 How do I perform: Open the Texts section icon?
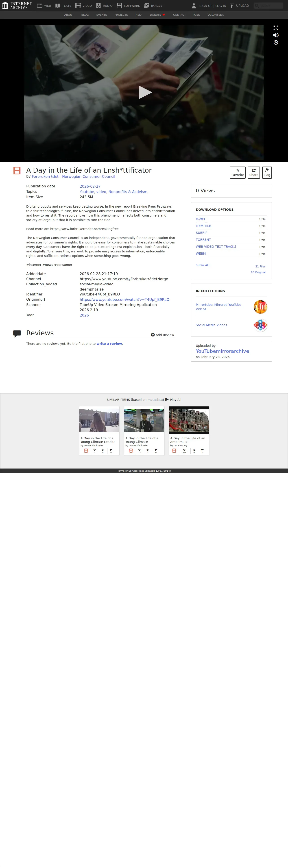pyautogui.click(x=58, y=6)
